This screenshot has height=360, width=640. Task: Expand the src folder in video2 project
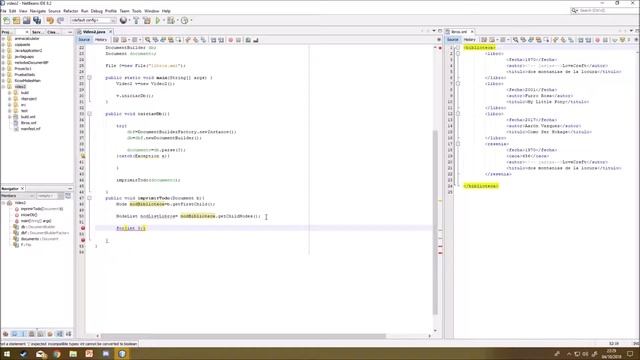pyautogui.click(x=10, y=104)
